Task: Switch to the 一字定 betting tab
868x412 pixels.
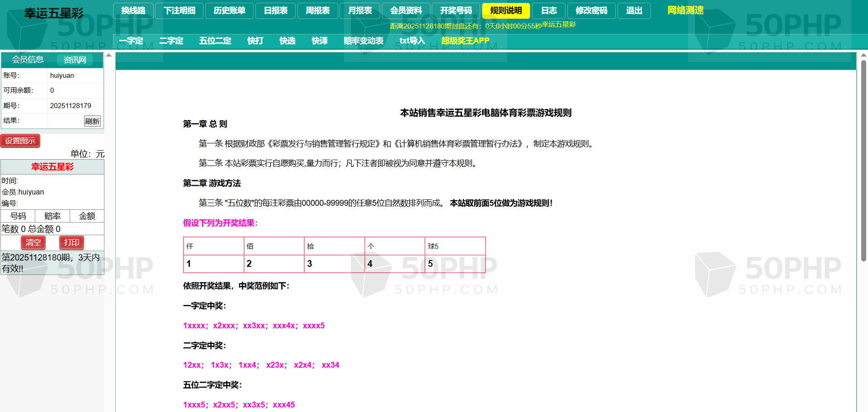Action: 131,41
